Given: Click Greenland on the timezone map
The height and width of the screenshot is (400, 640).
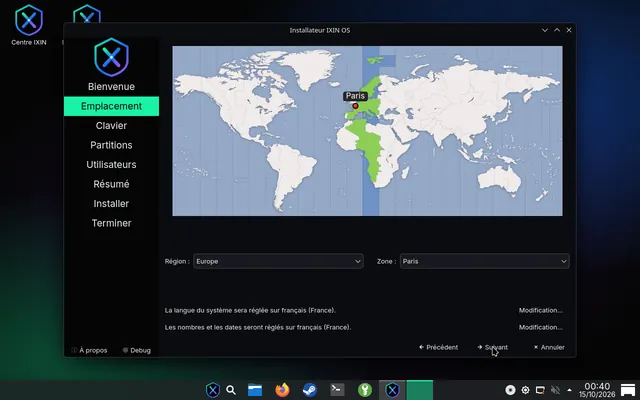Looking at the screenshot, I should 312,67.
